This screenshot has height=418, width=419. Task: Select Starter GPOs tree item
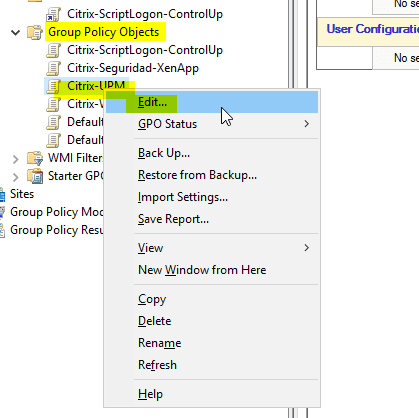tap(76, 176)
